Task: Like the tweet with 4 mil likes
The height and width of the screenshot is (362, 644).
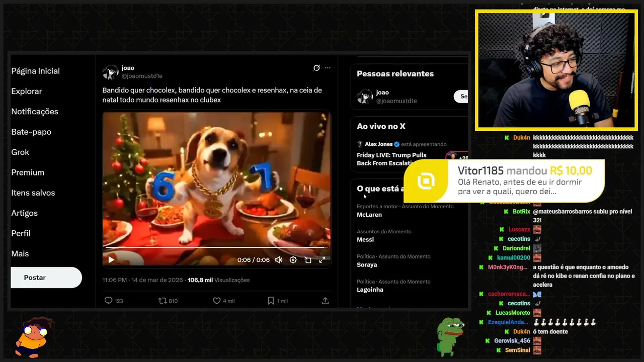Action: tap(223, 301)
